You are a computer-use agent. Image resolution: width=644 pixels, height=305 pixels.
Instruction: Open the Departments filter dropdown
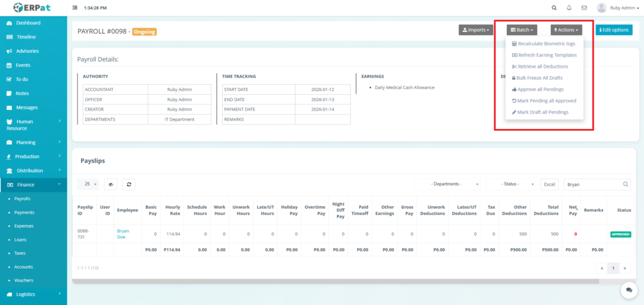(448, 184)
